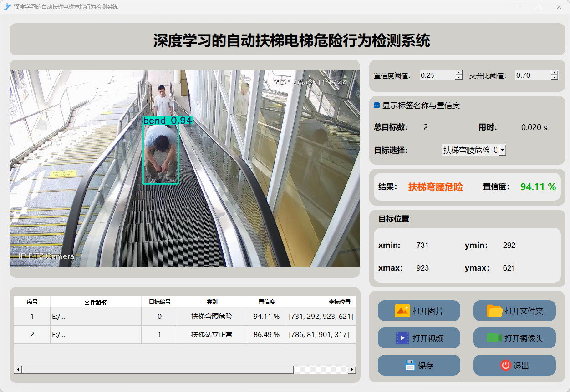Click the red power icon for 退出
The image size is (570, 392).
(x=505, y=365)
